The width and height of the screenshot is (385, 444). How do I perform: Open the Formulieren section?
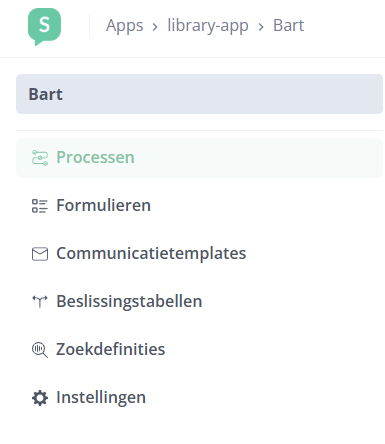[x=103, y=205]
